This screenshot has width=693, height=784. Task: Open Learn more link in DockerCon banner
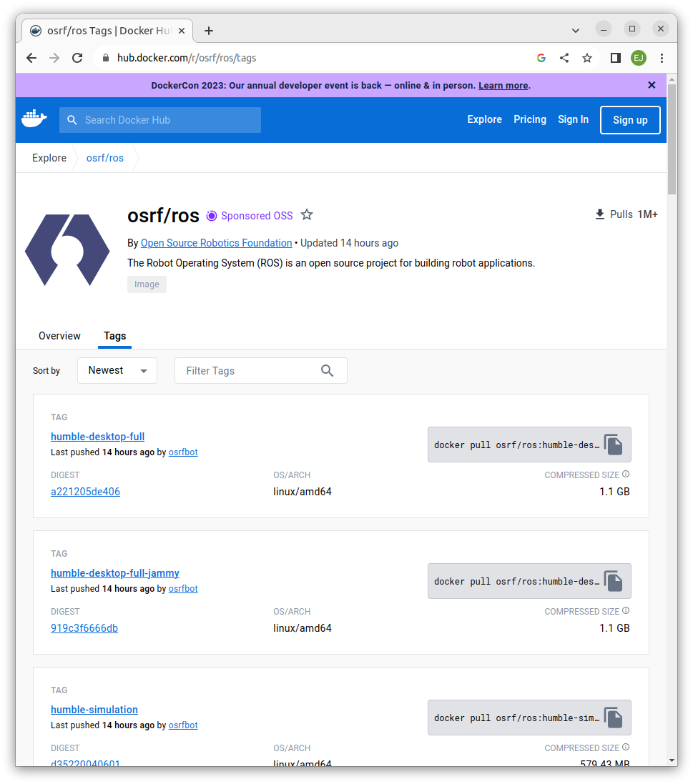click(x=503, y=86)
